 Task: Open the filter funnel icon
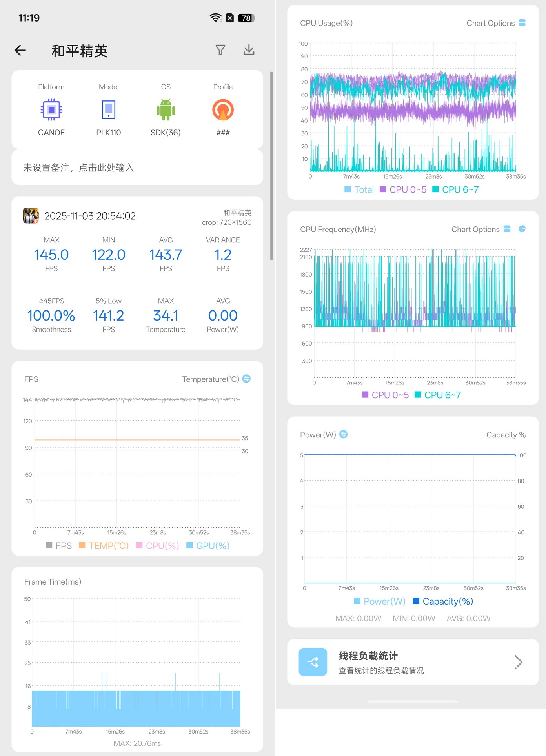click(220, 50)
